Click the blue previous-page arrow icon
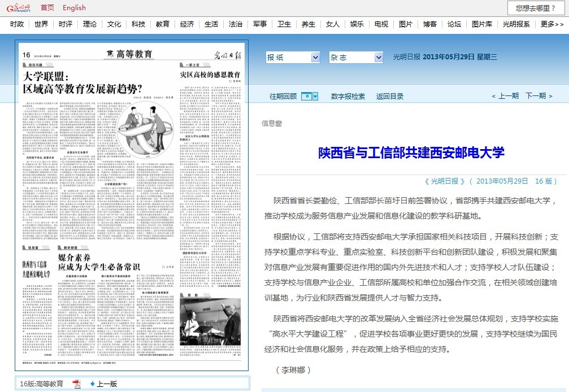 coord(92,384)
